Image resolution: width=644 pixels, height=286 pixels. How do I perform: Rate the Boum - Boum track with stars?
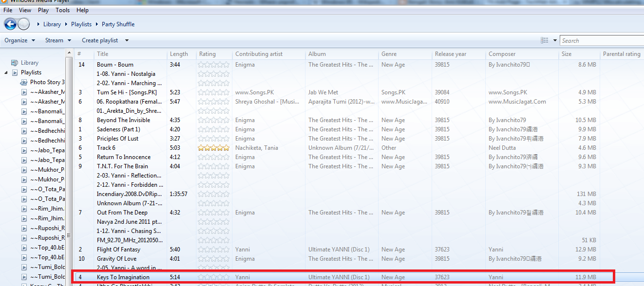[213, 65]
